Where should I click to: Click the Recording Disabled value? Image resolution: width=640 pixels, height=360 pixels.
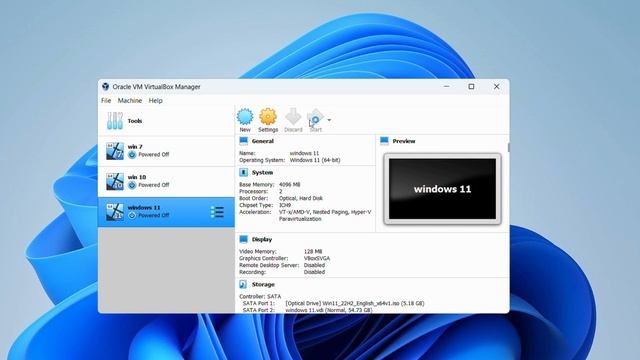[x=314, y=272]
